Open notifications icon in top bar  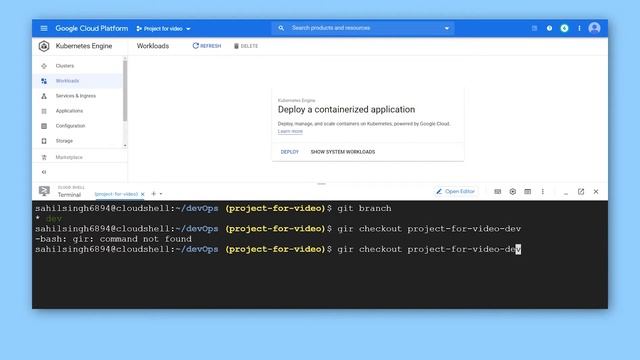[564, 28]
